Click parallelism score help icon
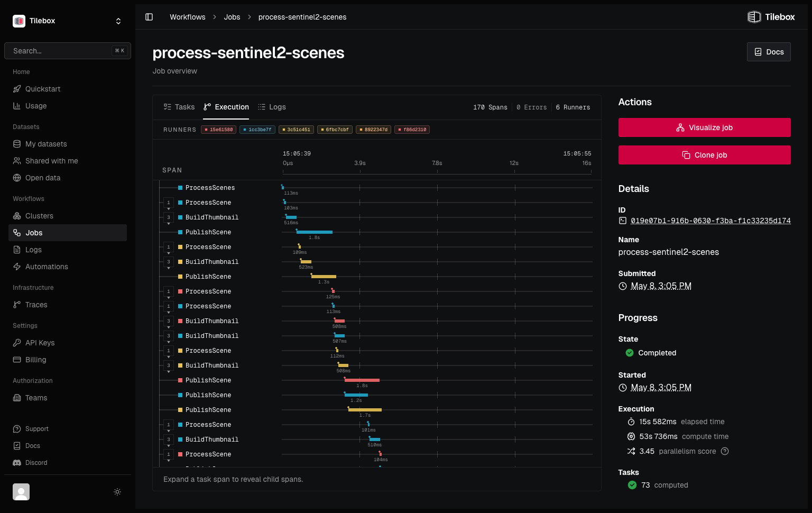The width and height of the screenshot is (812, 513). pos(725,451)
